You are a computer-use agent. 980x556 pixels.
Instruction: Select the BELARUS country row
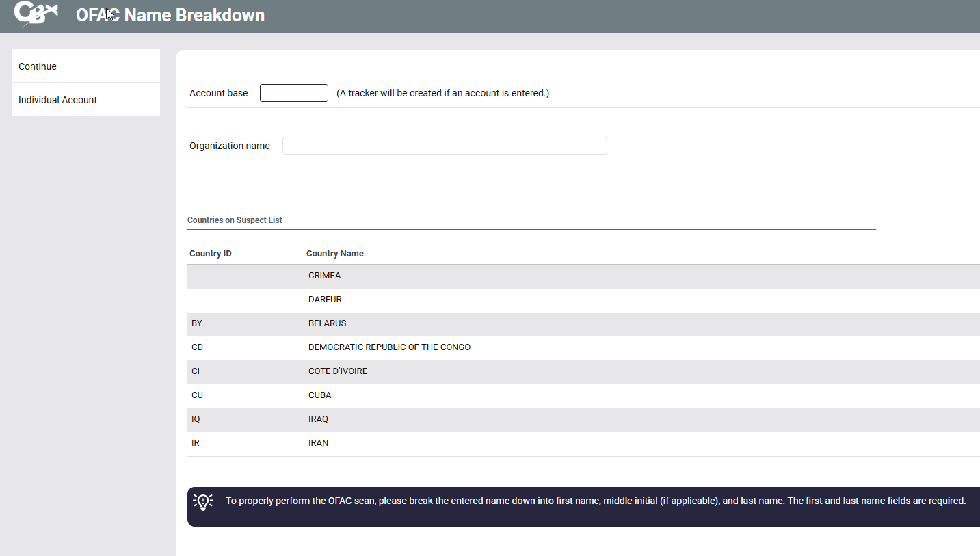pyautogui.click(x=327, y=323)
